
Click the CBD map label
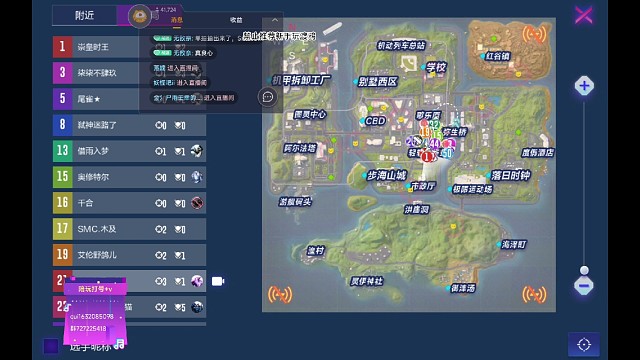(x=375, y=121)
